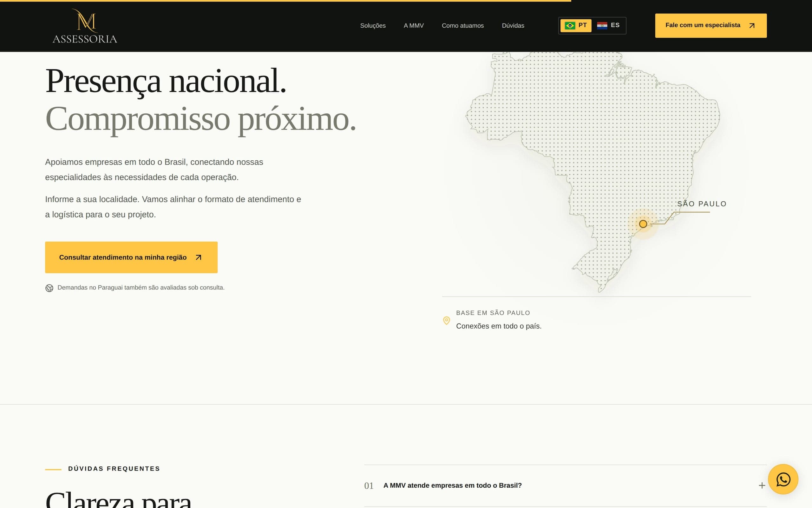Click 'Demandas no Paraguai' note text
Image resolution: width=812 pixels, height=508 pixels.
coord(141,288)
